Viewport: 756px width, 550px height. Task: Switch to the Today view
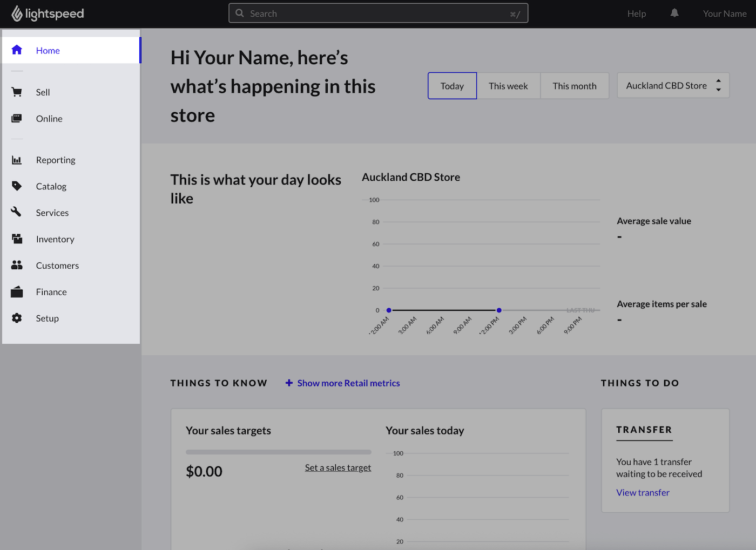click(x=452, y=85)
